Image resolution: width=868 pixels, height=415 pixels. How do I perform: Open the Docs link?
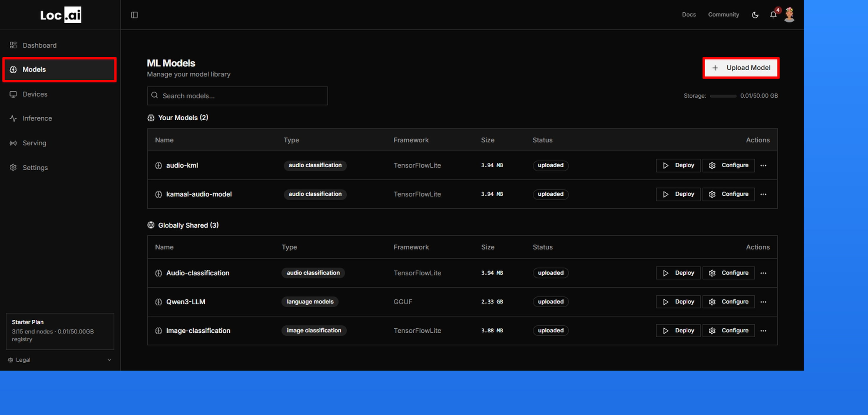689,14
